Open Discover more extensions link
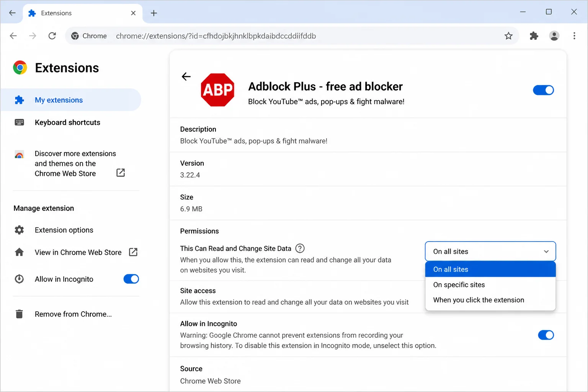 75,163
